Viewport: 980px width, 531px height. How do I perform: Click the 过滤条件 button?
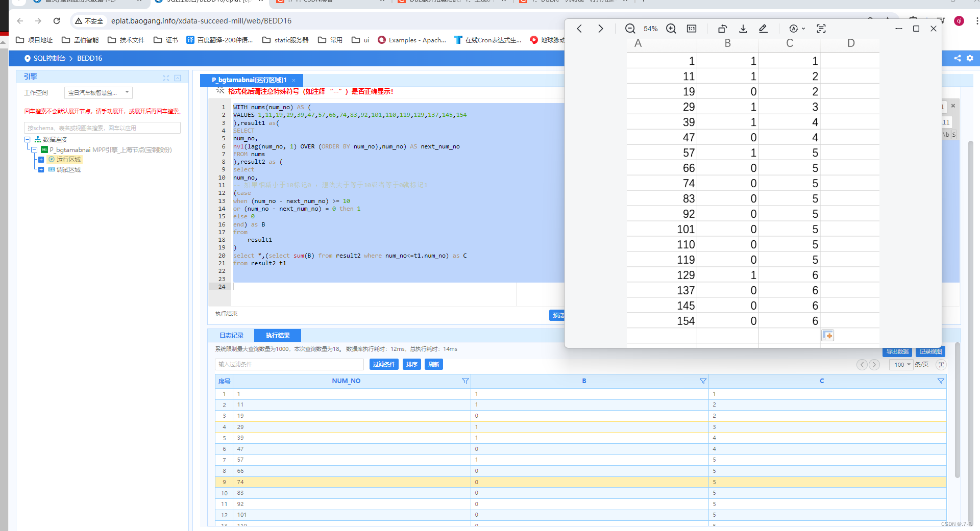384,364
